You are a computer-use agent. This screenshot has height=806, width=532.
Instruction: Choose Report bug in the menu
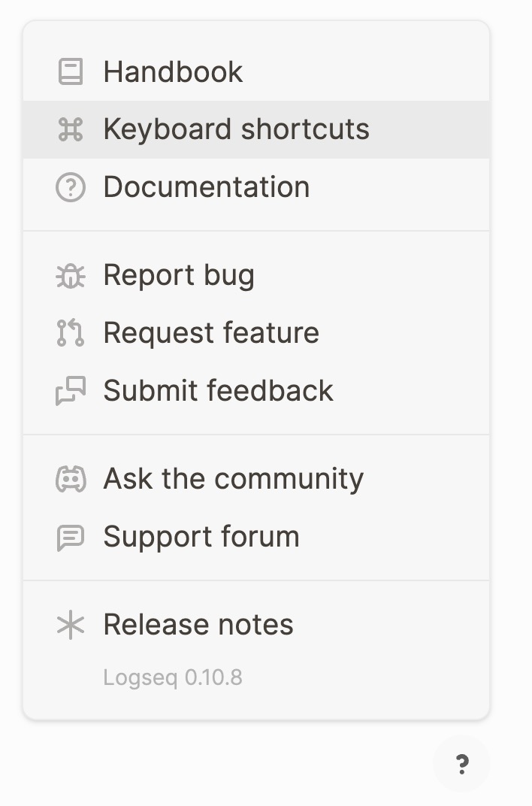point(256,275)
